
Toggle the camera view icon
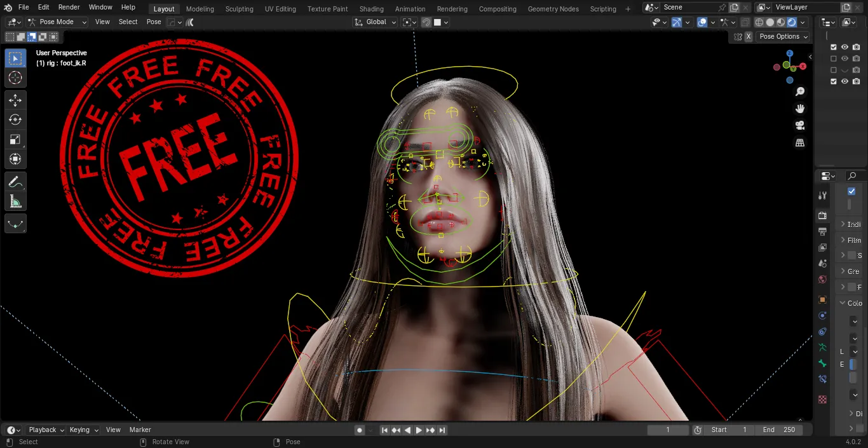(800, 126)
